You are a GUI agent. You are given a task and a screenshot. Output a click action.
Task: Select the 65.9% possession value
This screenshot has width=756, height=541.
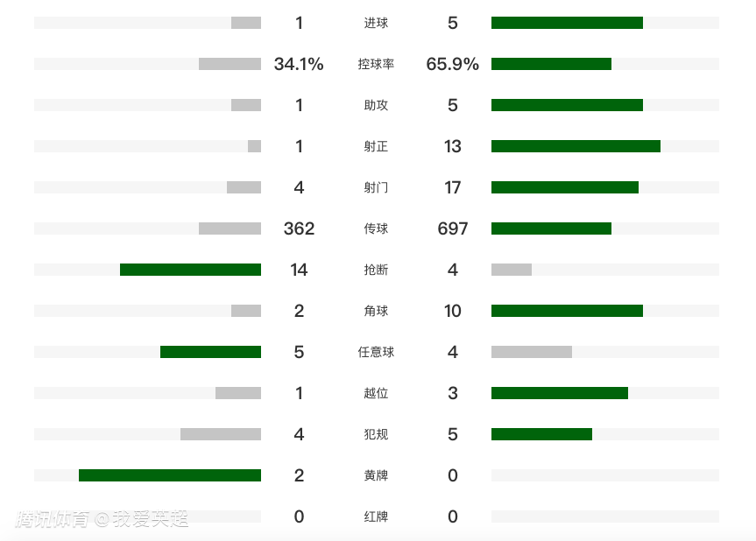pos(452,64)
